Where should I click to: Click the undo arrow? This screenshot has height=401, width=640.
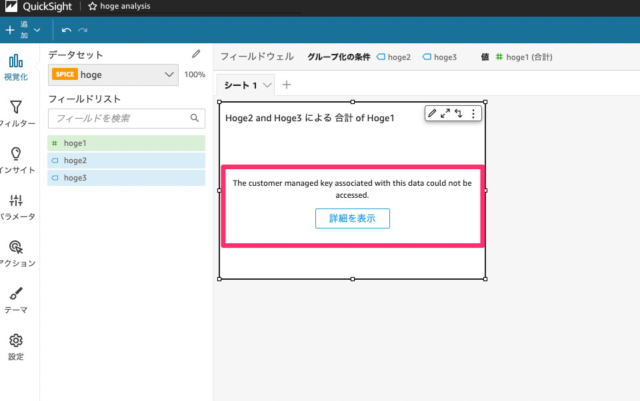[66, 30]
